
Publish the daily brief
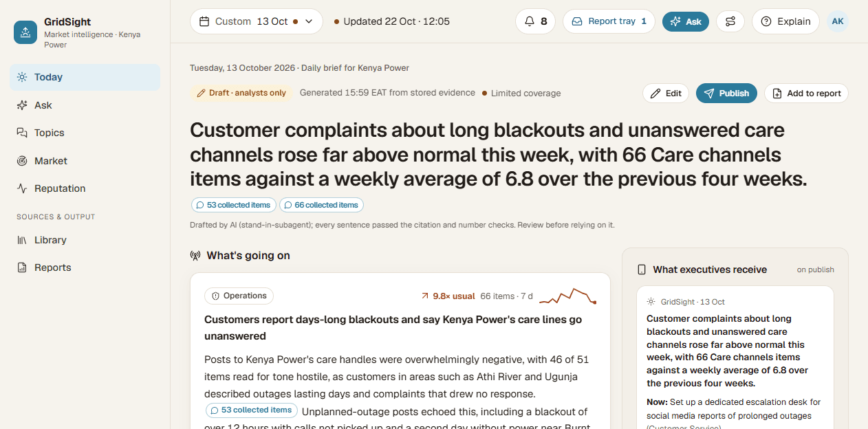click(x=726, y=93)
